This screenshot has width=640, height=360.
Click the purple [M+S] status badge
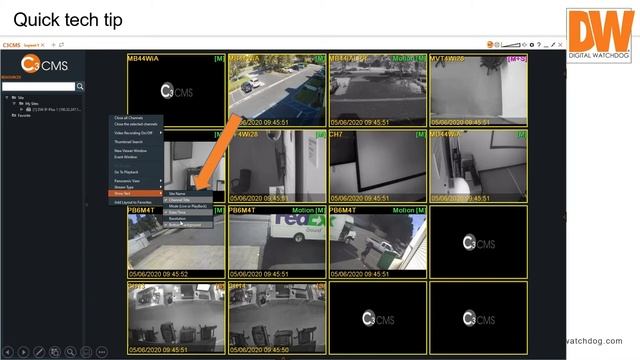click(x=517, y=59)
